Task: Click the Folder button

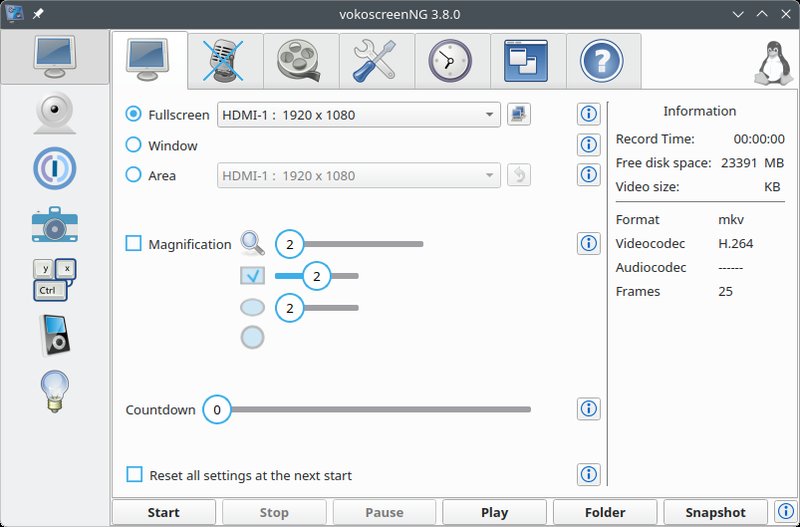Action: tap(605, 512)
